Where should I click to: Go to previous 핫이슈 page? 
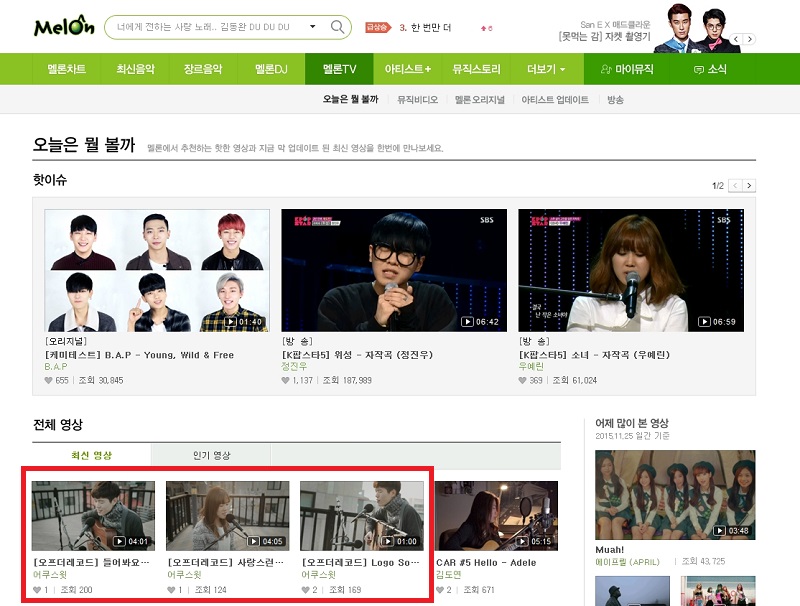coord(735,186)
